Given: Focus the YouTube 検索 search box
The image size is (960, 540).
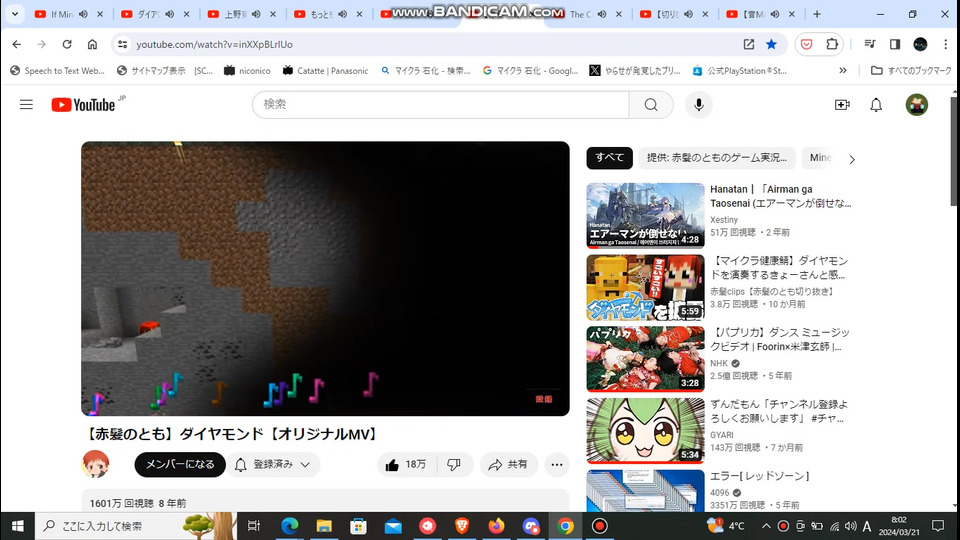Looking at the screenshot, I should pos(441,105).
